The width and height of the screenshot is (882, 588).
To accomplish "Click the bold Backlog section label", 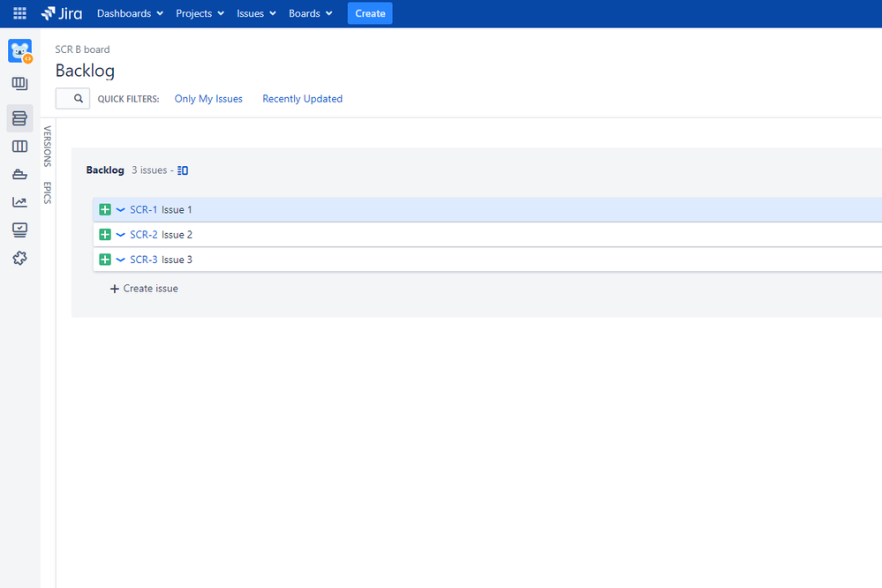I will point(105,170).
